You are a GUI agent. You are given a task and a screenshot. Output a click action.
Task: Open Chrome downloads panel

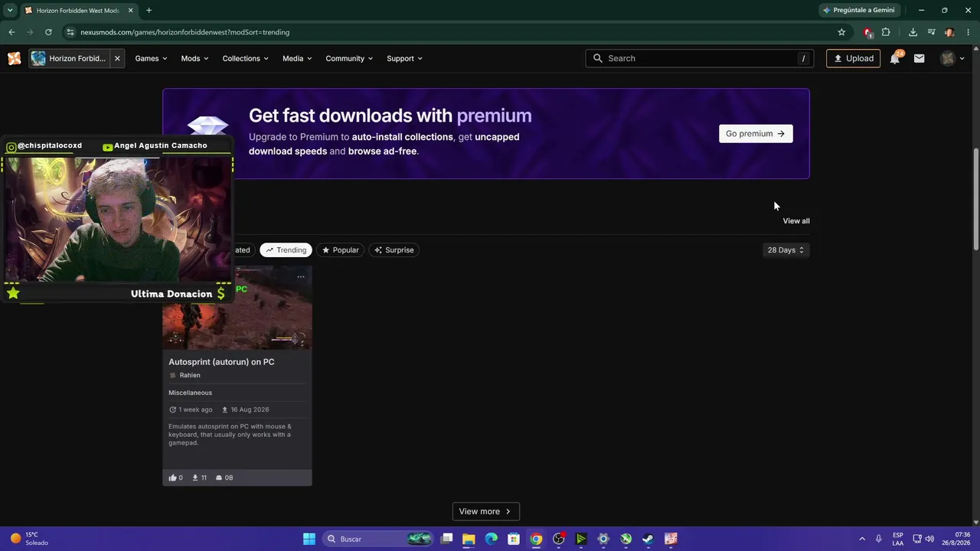pyautogui.click(x=913, y=32)
